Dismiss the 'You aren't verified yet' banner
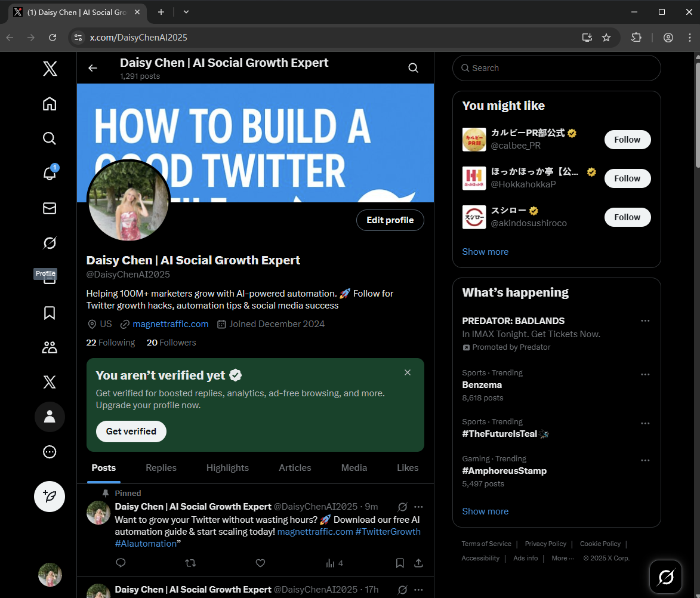700x598 pixels. tap(408, 372)
